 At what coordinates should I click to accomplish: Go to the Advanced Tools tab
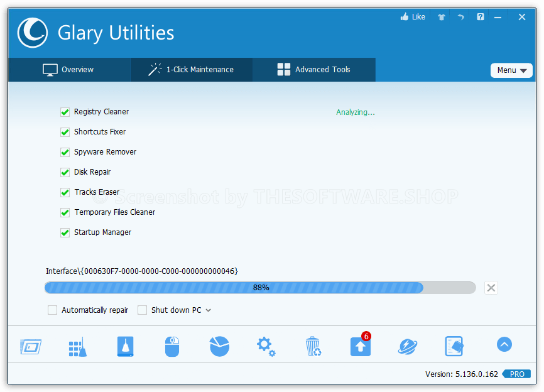tap(314, 70)
